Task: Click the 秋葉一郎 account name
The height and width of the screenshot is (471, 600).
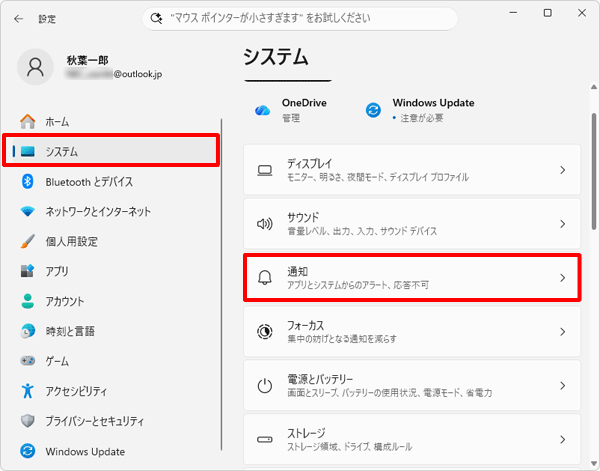Action: point(88,60)
